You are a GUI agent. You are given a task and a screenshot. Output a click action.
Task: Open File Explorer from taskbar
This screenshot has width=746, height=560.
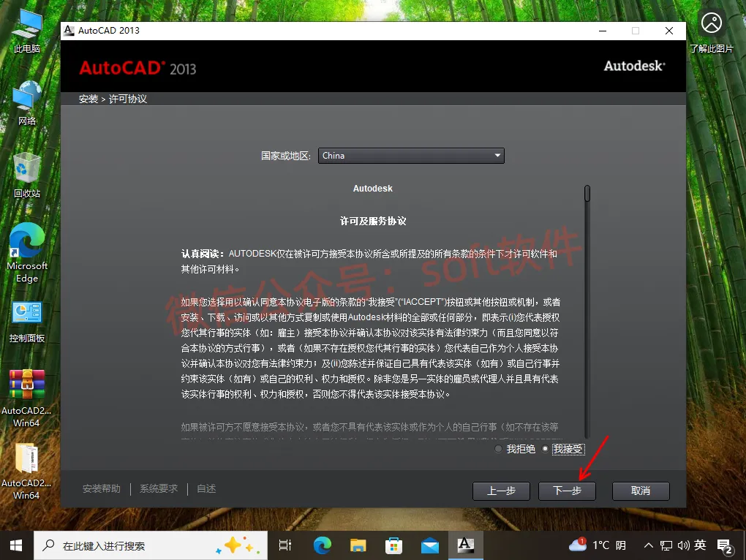coord(358,545)
